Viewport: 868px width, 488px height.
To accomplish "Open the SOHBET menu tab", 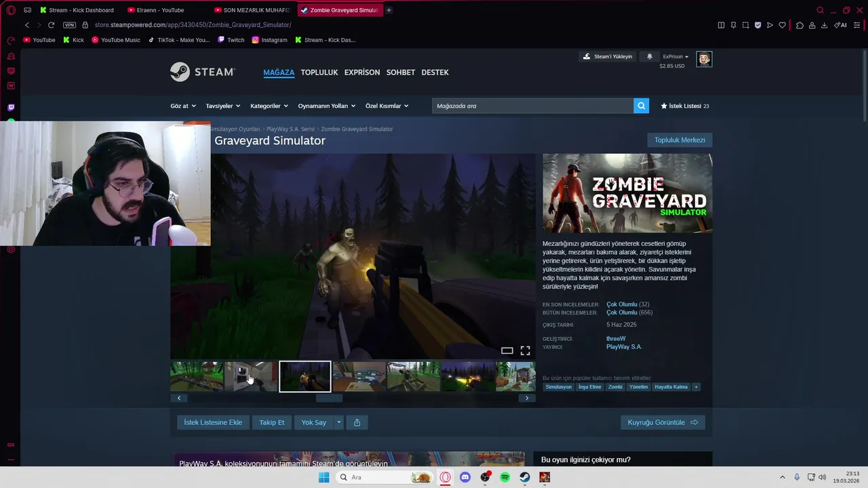I will (401, 73).
